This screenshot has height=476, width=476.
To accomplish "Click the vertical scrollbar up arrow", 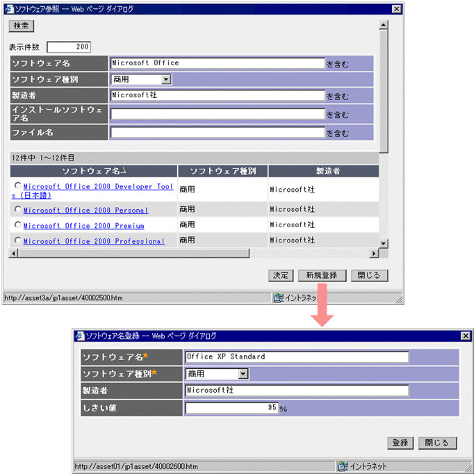I will pos(384,24).
